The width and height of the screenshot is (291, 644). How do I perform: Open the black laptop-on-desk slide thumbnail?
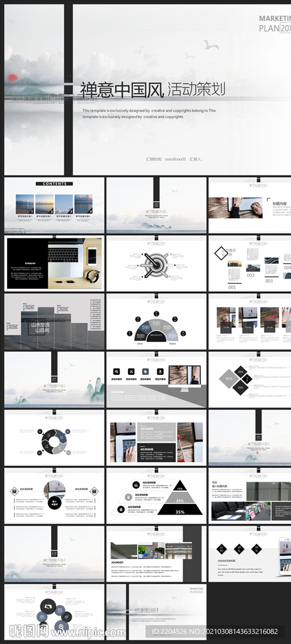[54, 264]
